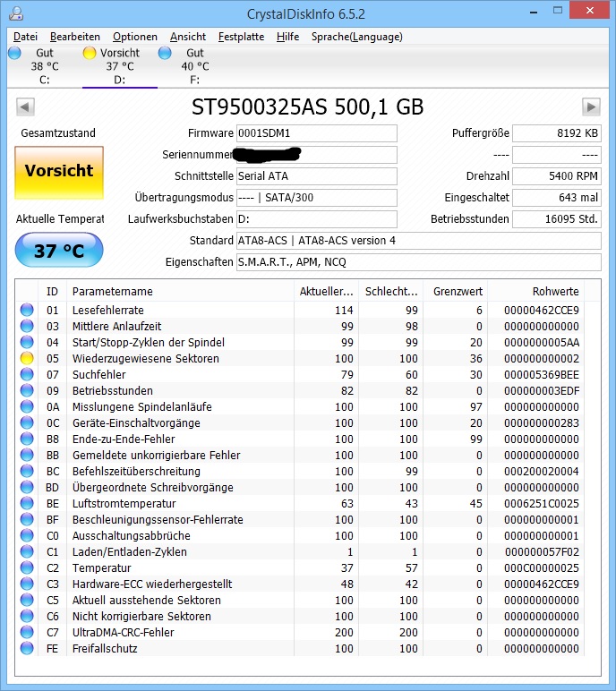The width and height of the screenshot is (616, 691).
Task: Select the 'Start/Stopp-Zyklen der Spindel' row text
Action: click(x=149, y=343)
